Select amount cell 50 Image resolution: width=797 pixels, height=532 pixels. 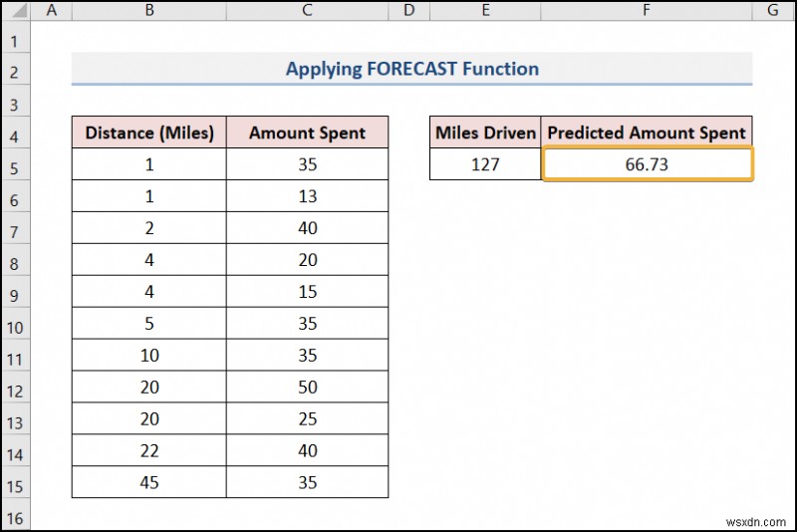pos(308,387)
